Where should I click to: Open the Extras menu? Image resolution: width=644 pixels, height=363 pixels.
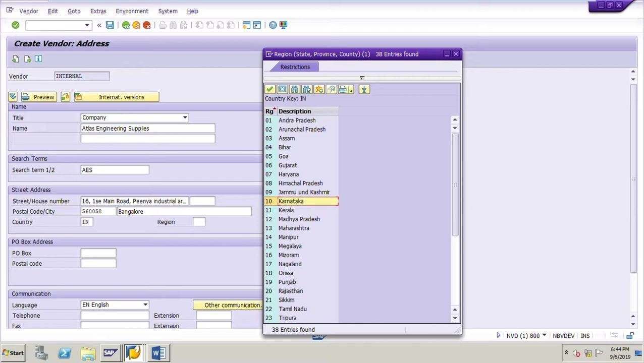pyautogui.click(x=98, y=11)
